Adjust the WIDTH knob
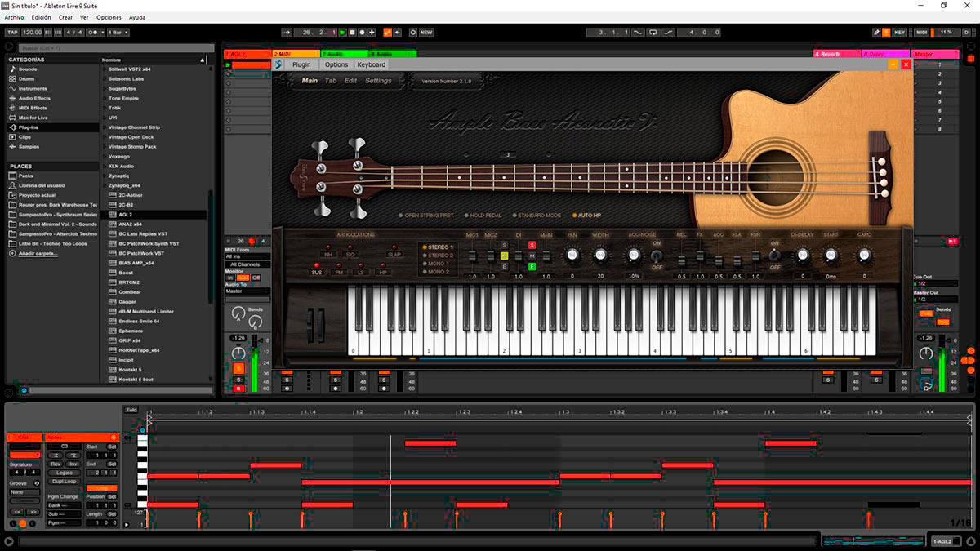The width and height of the screenshot is (980, 551). click(600, 256)
